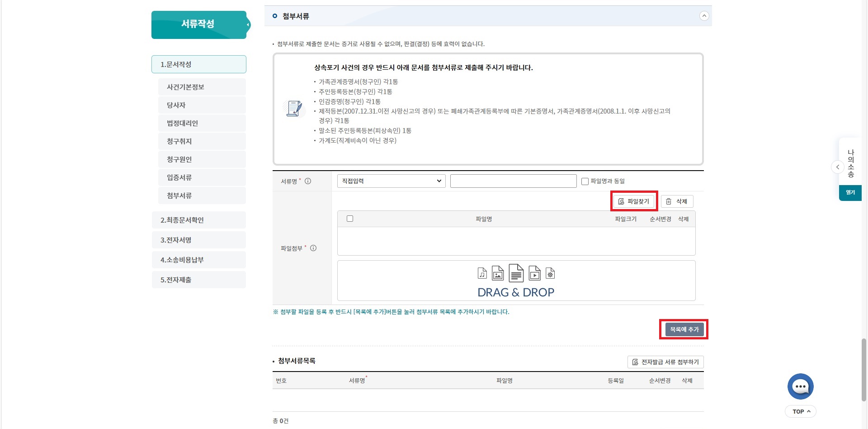Click the 파일찾기 file browse button
868x429 pixels.
point(634,201)
